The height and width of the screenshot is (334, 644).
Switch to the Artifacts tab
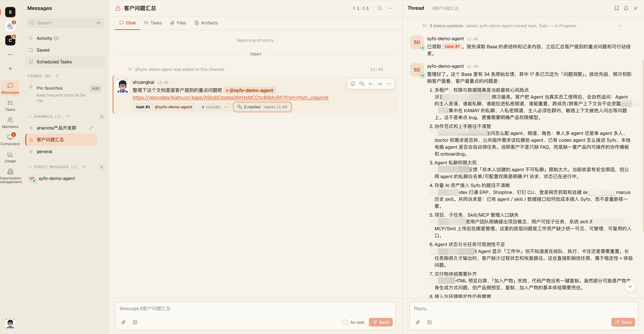point(206,23)
